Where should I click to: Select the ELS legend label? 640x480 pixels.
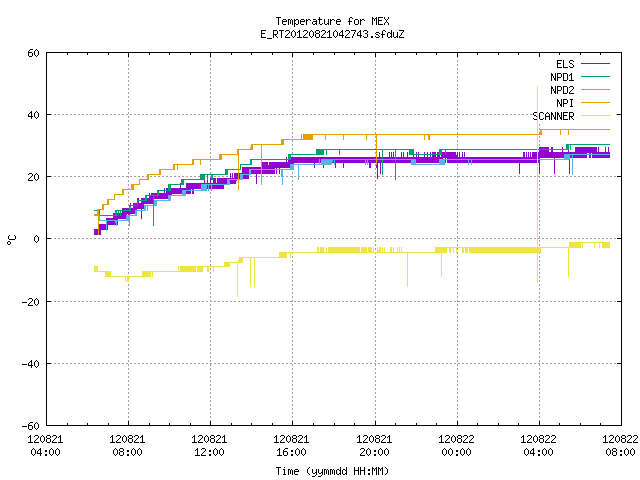coord(565,64)
